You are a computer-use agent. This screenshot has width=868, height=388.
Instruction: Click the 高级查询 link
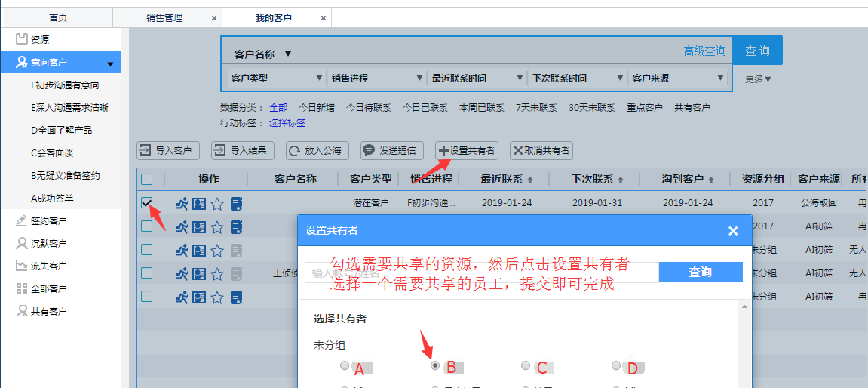[704, 51]
